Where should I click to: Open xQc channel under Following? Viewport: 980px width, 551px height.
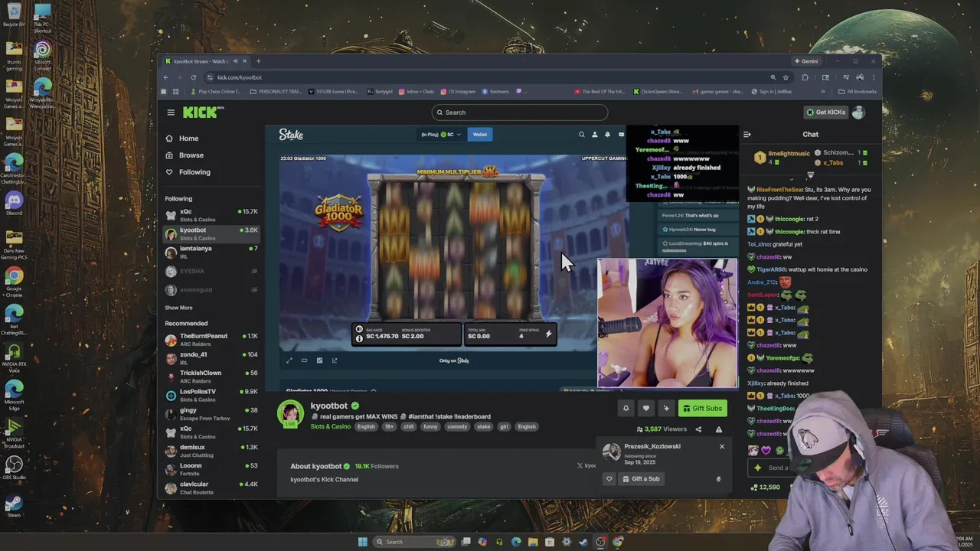[211, 215]
